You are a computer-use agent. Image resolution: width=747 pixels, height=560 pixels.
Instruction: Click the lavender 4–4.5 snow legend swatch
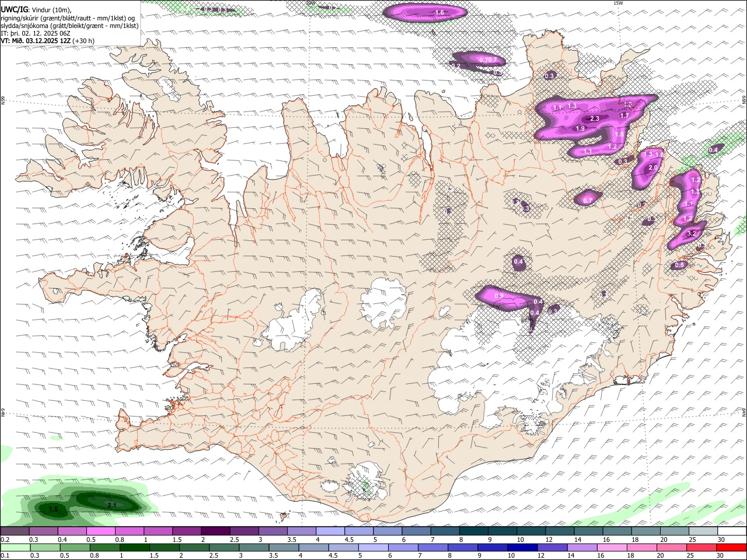[330, 531]
